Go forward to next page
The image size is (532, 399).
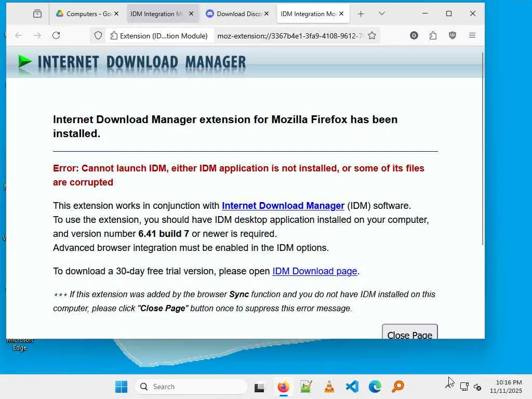pos(37,36)
